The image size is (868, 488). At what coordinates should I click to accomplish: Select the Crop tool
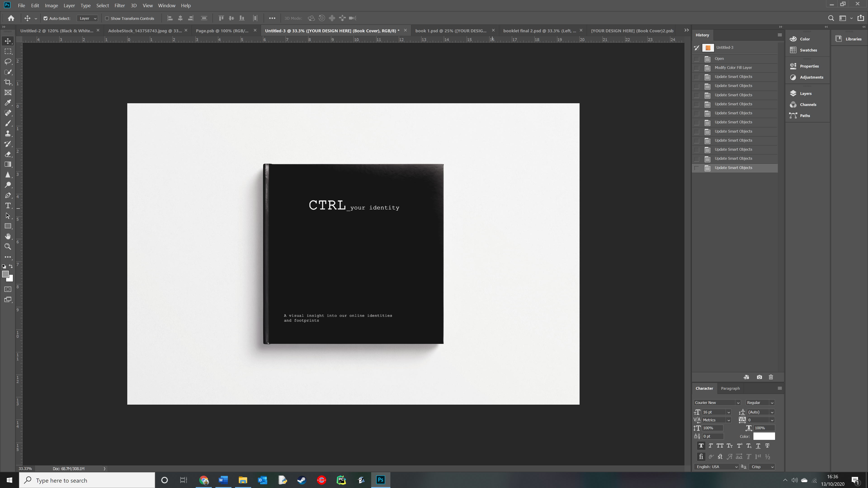8,82
